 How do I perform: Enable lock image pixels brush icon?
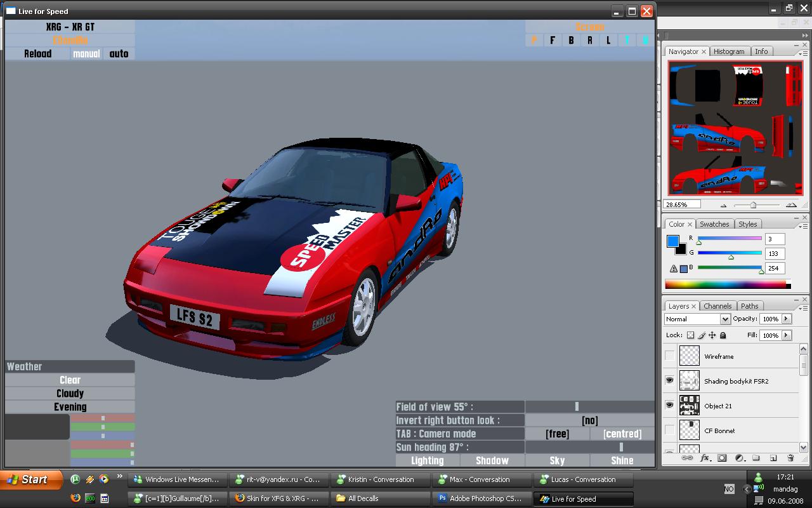[701, 335]
